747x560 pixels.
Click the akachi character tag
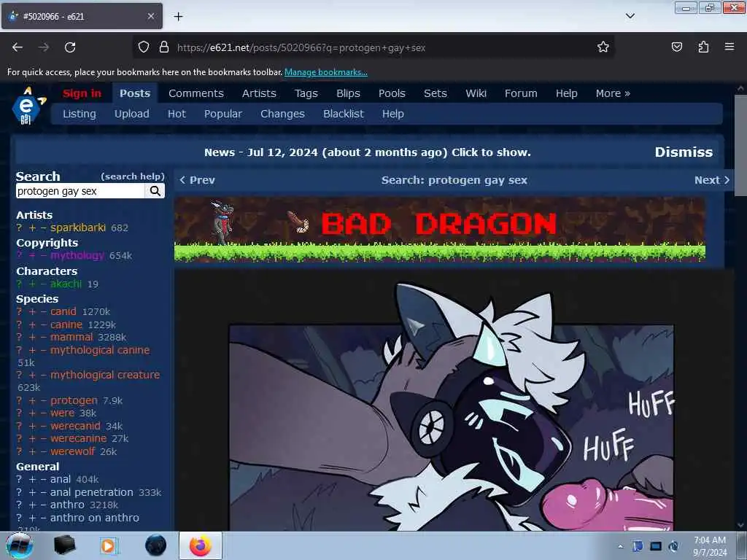(66, 284)
